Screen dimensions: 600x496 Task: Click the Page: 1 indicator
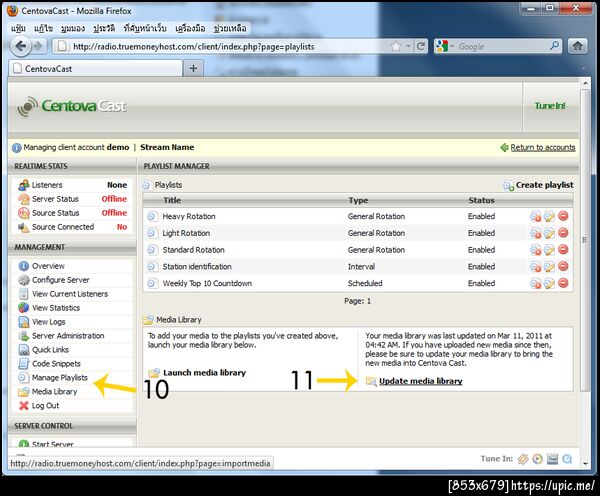point(357,301)
